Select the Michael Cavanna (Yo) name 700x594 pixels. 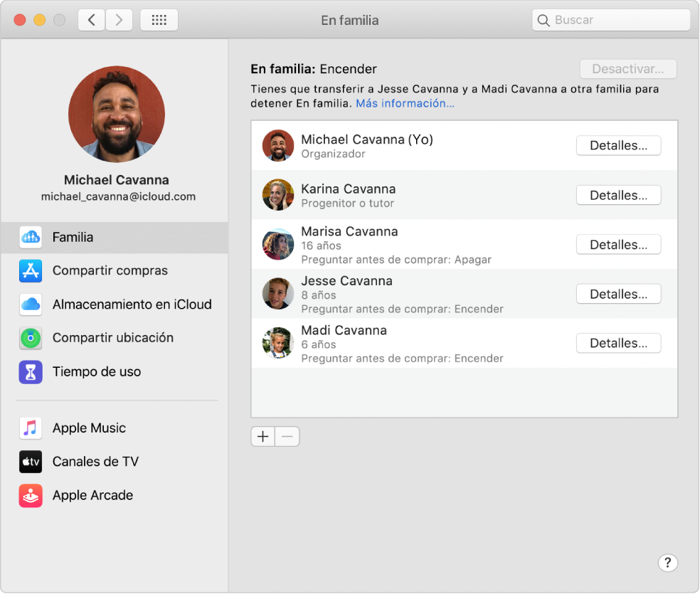(x=367, y=139)
